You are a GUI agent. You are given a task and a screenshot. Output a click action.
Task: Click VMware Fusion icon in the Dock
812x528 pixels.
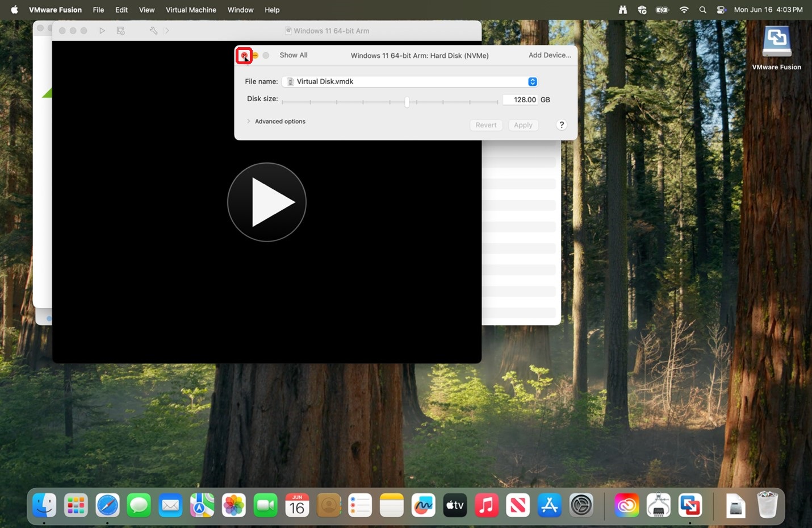point(690,505)
